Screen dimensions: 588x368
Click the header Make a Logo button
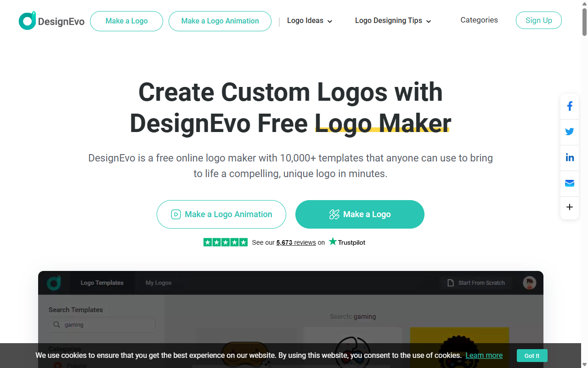coord(126,21)
